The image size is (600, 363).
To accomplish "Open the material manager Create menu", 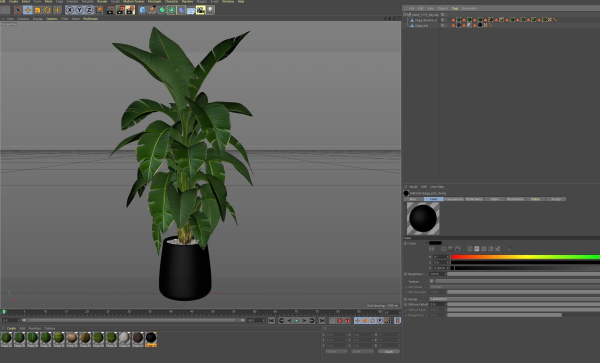I will tap(11, 329).
